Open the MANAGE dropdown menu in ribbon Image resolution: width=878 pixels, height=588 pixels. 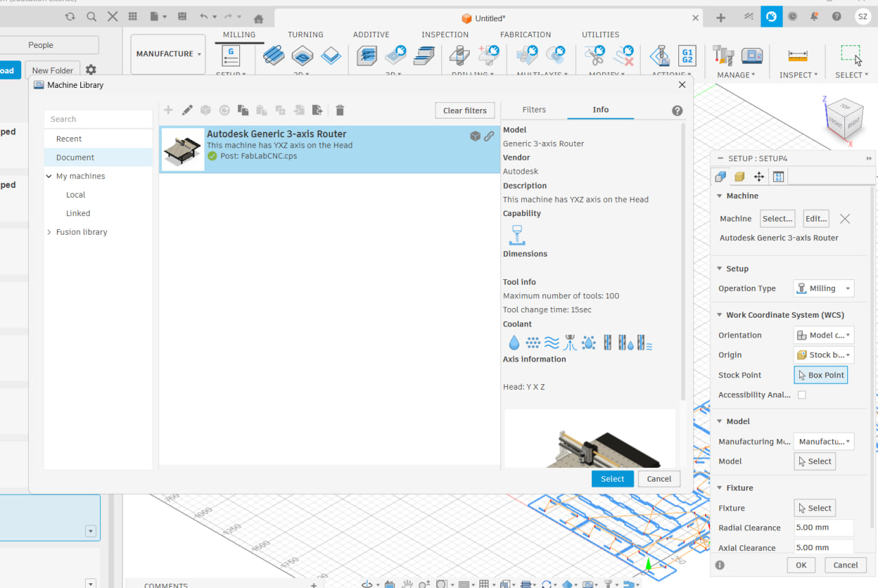point(736,75)
